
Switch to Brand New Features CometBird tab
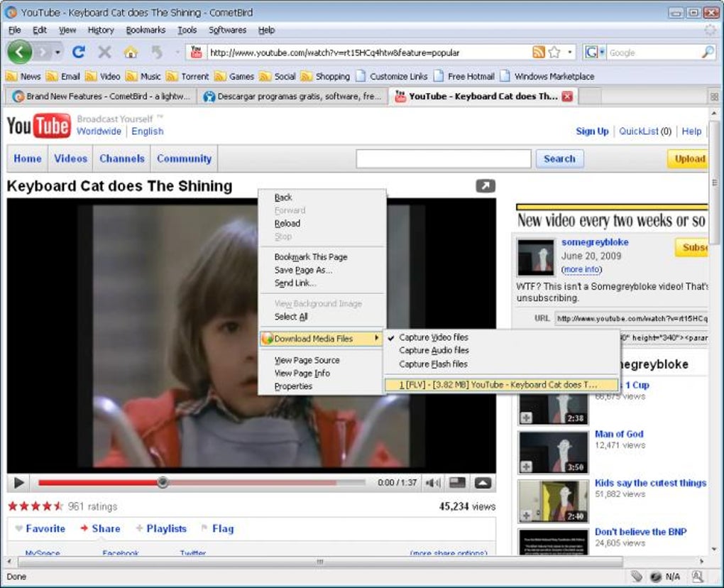click(x=101, y=96)
